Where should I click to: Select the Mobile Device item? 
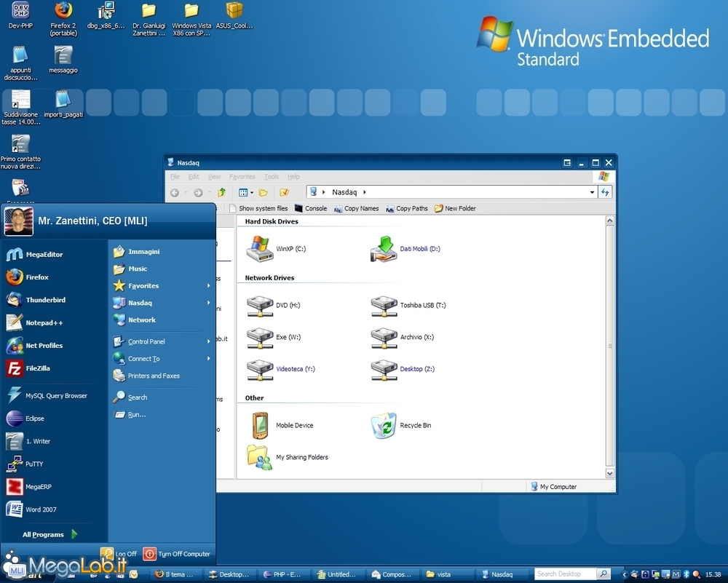[282, 425]
